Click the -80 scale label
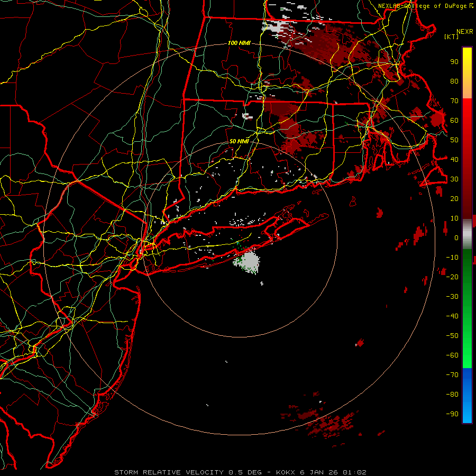Image resolution: width=476 pixels, height=476 pixels. [452, 395]
